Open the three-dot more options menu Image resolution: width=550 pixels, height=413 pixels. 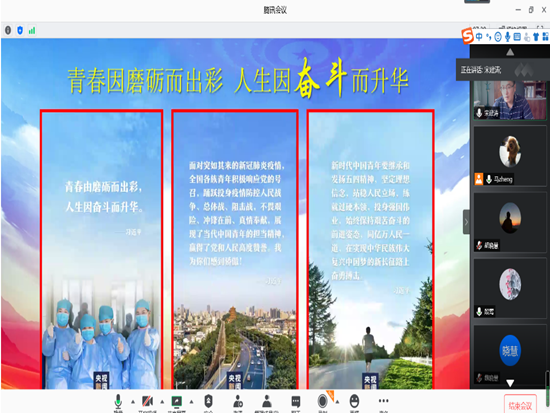[383, 401]
